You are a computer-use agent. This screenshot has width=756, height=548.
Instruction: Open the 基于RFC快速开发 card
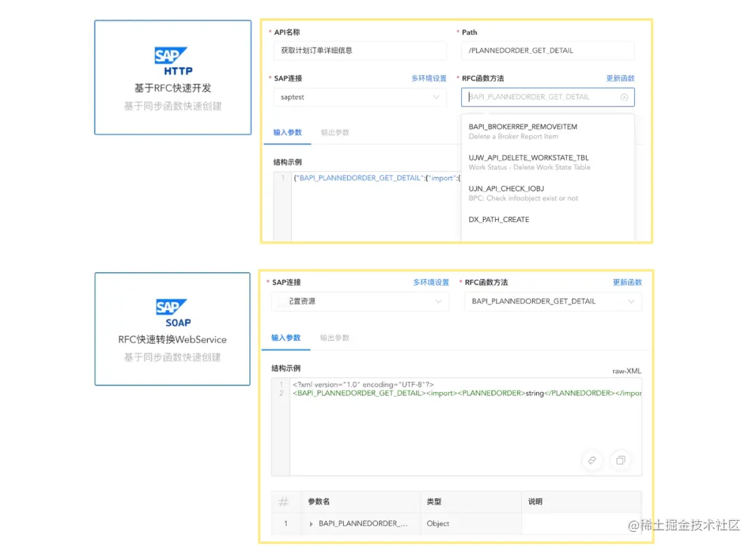click(x=172, y=76)
